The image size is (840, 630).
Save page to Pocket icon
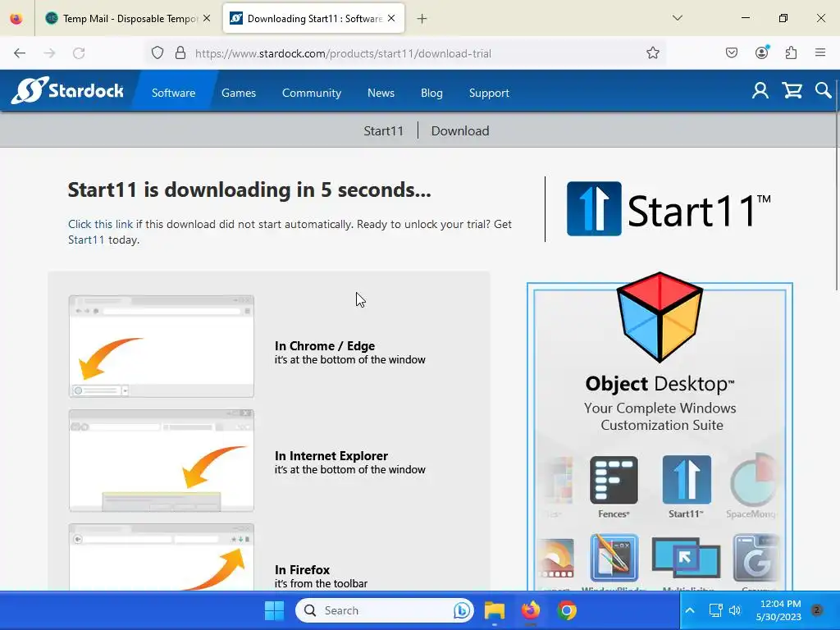pyautogui.click(x=731, y=53)
